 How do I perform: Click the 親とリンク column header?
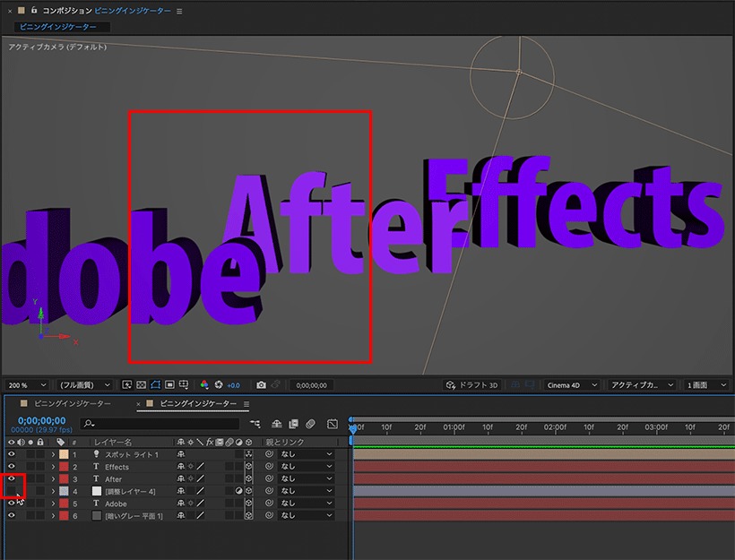(x=284, y=442)
